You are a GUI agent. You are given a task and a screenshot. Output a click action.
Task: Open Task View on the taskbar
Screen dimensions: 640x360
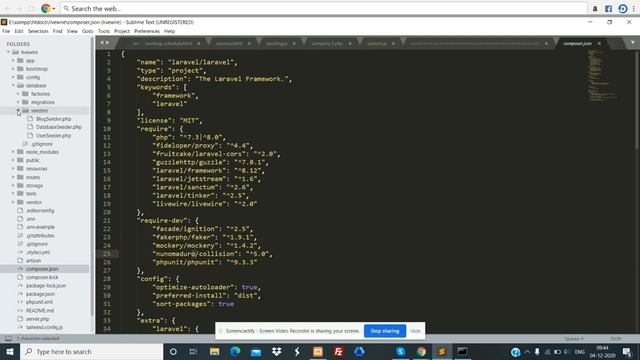coord(193,351)
